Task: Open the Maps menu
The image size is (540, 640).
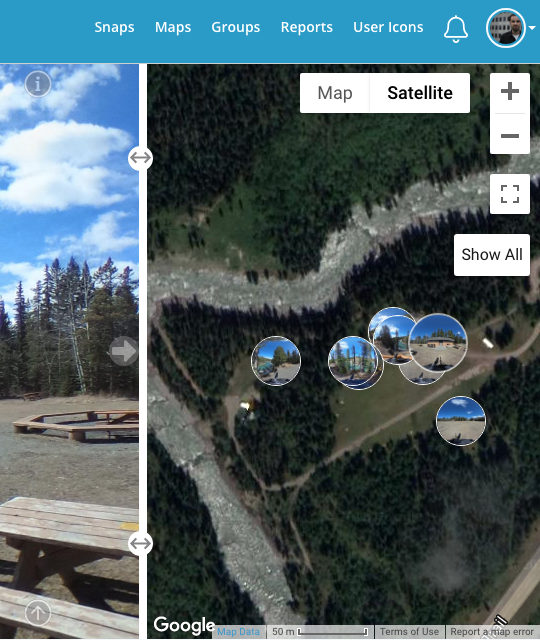Action: 173,27
